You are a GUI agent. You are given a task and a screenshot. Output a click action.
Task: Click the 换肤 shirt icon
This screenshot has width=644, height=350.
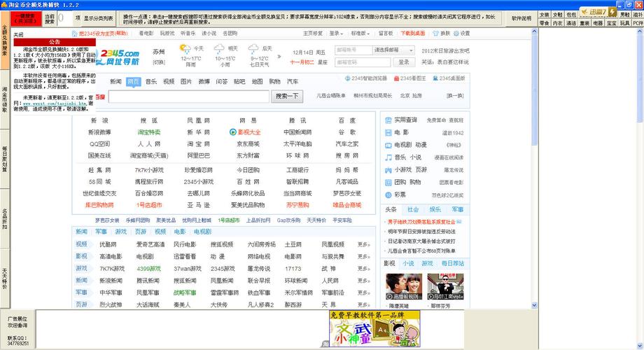[436, 34]
